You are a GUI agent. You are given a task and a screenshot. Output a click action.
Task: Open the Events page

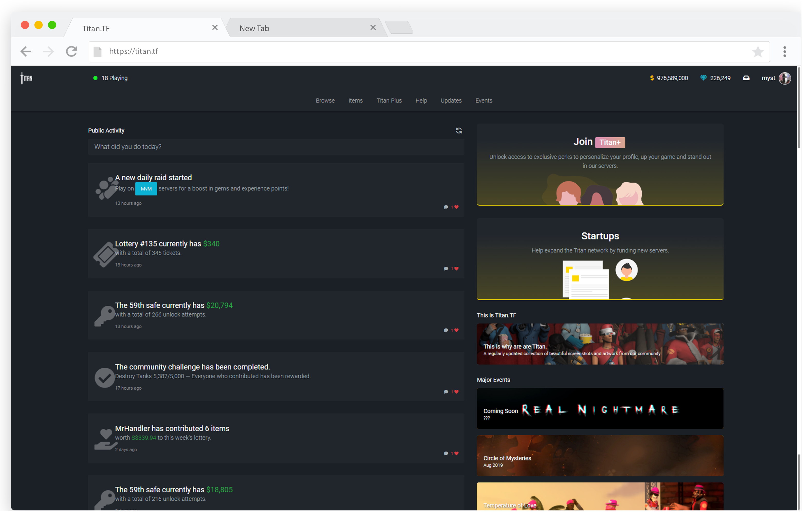(x=484, y=101)
